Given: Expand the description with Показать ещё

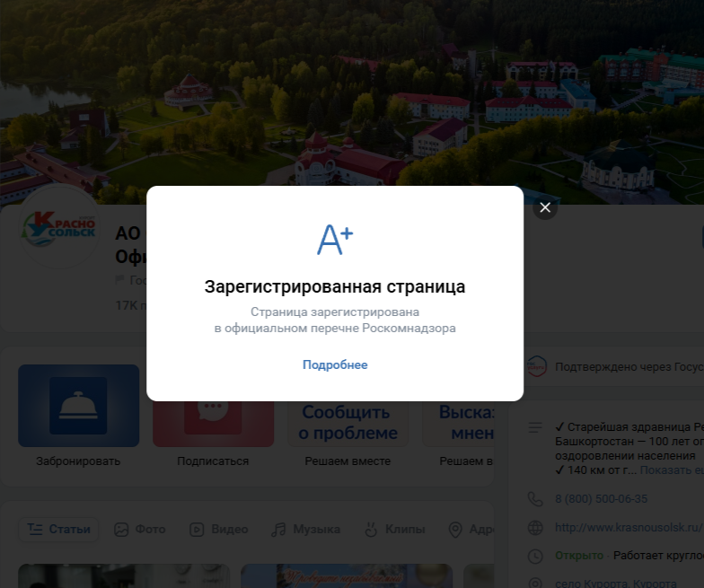Looking at the screenshot, I should tap(672, 470).
